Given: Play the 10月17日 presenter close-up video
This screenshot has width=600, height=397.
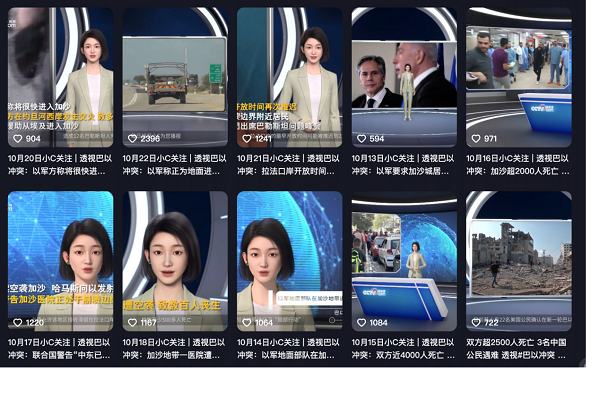Looking at the screenshot, I should [60, 261].
